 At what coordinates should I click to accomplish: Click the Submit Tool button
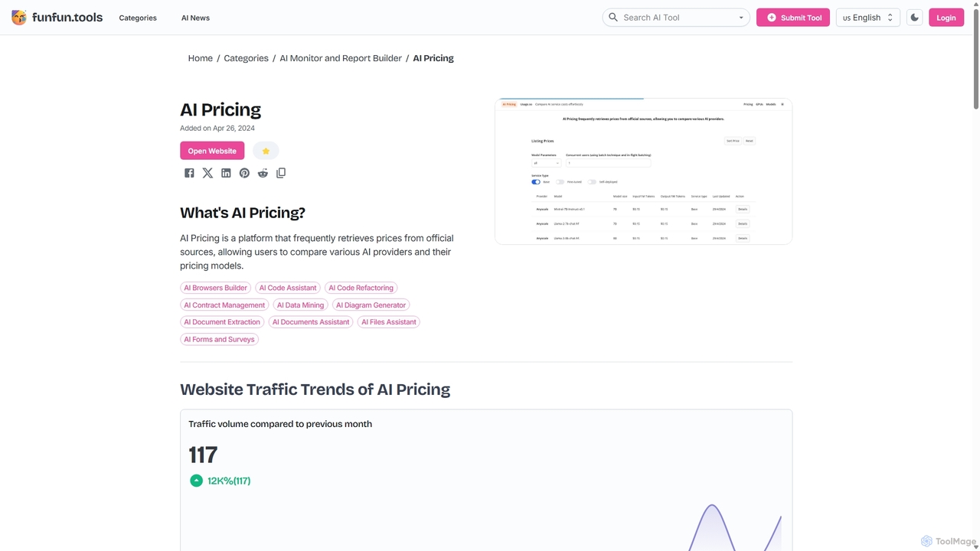pyautogui.click(x=793, y=18)
